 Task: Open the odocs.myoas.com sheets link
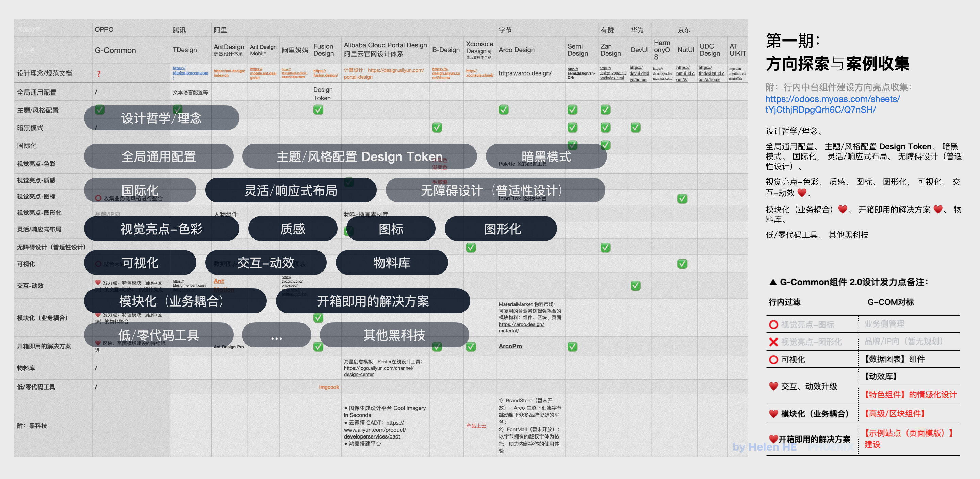(833, 104)
